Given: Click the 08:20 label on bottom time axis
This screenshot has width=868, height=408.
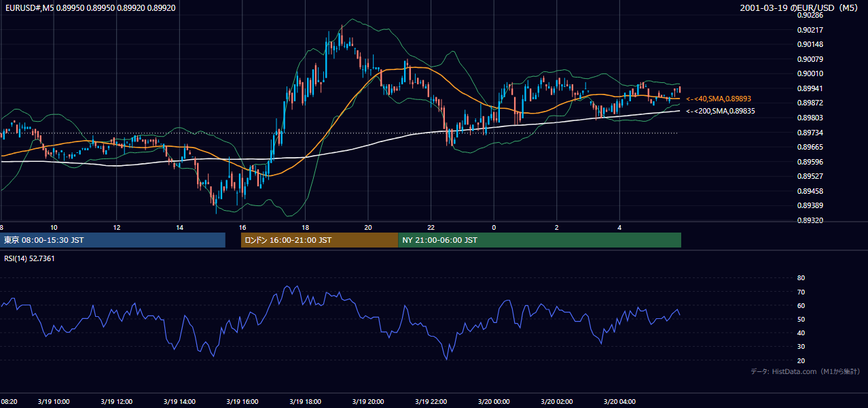Looking at the screenshot, I should 9,402.
